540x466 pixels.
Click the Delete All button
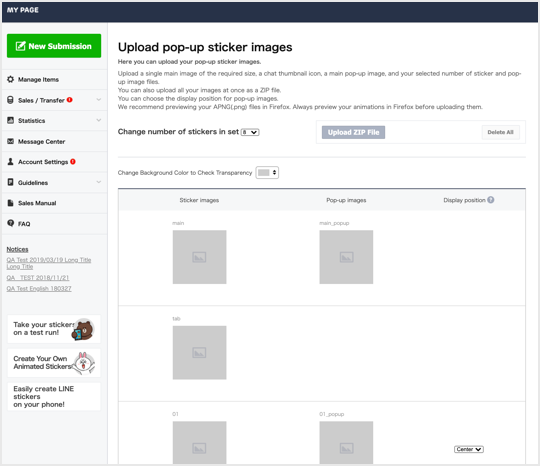(x=500, y=132)
